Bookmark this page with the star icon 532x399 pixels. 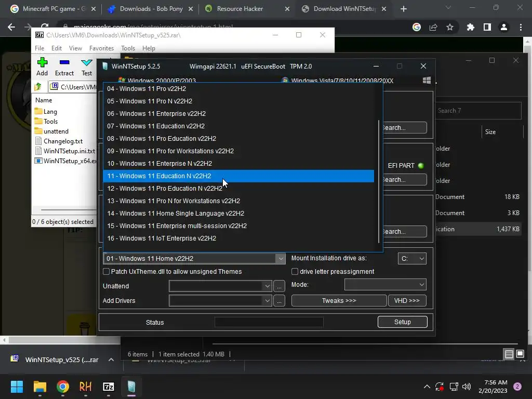tap(450, 27)
